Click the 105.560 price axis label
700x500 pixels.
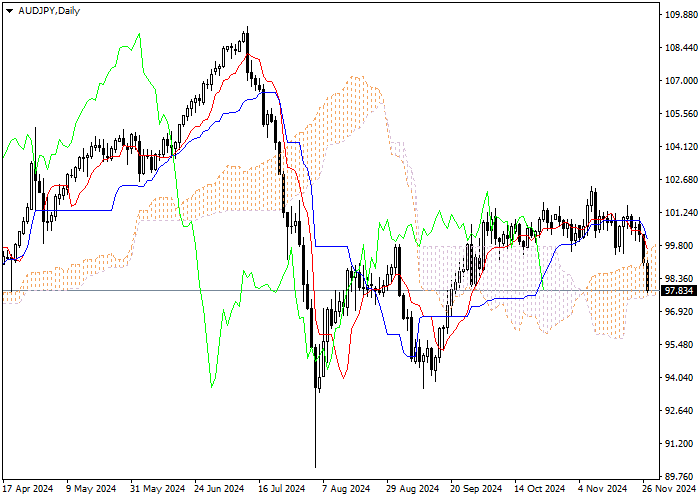pos(681,114)
